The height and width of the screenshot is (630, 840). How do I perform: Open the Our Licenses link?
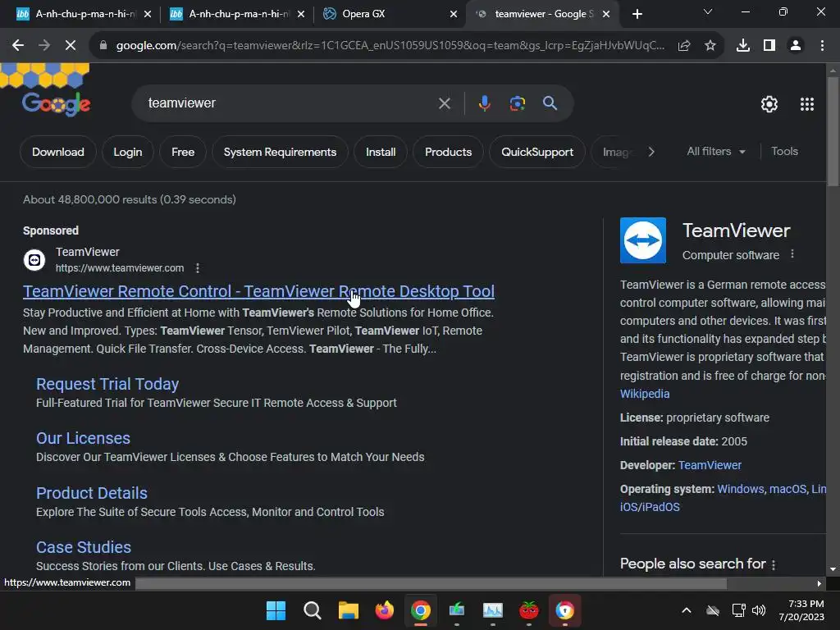point(83,438)
